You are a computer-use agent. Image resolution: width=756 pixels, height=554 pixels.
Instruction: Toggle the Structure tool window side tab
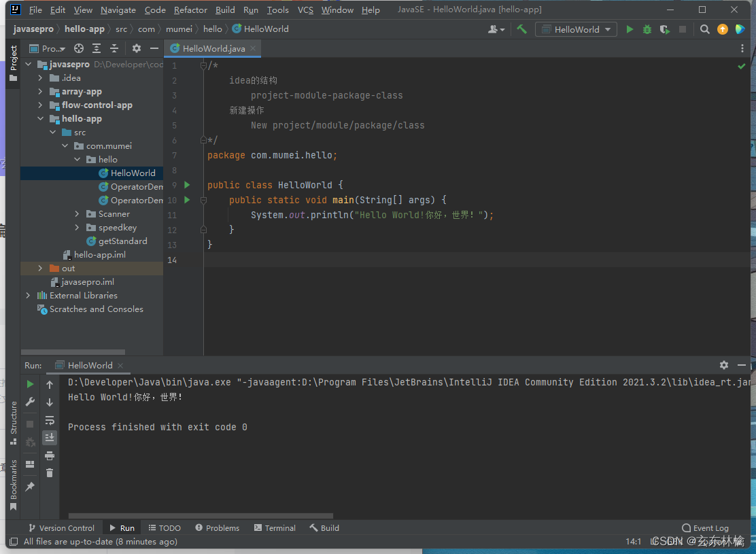14,423
